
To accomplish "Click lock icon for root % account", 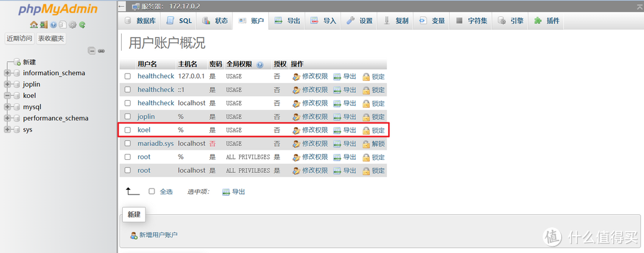I will coord(366,158).
